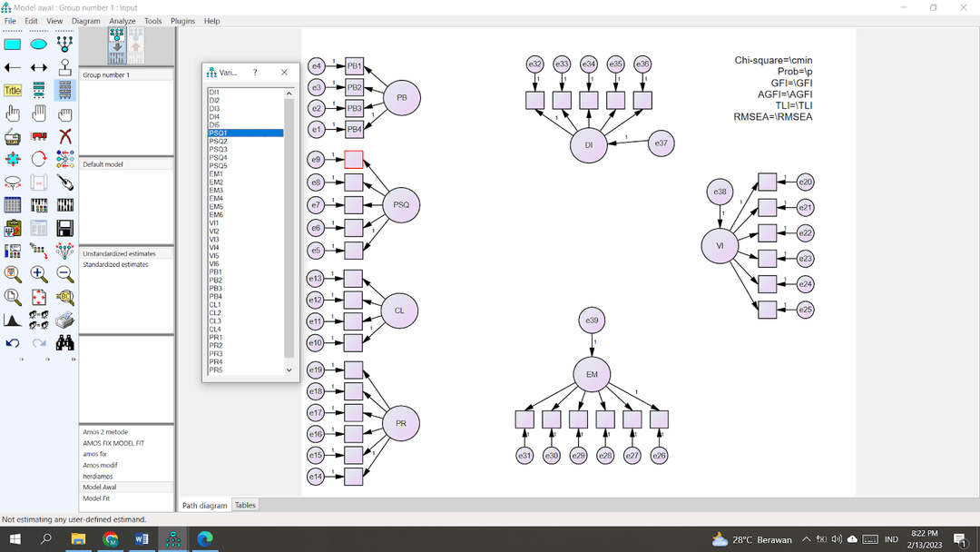The image size is (980, 552).
Task: Select the Draw unobserved variables ellipse tool
Action: pyautogui.click(x=39, y=44)
